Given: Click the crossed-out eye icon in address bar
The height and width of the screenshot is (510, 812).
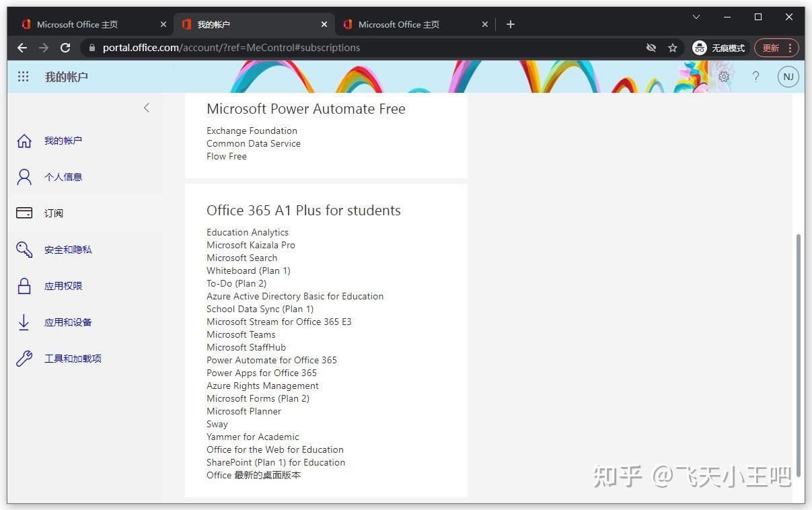Looking at the screenshot, I should tap(651, 47).
